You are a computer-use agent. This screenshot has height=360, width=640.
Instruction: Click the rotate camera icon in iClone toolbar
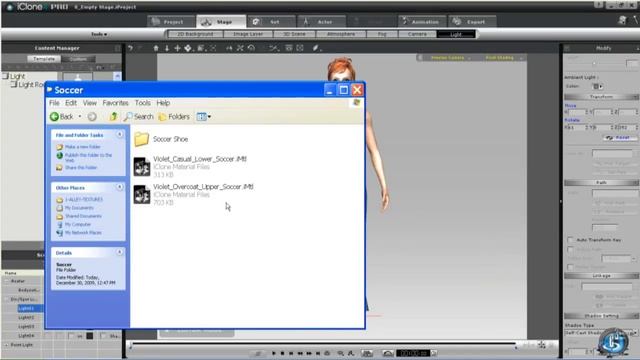click(x=251, y=48)
